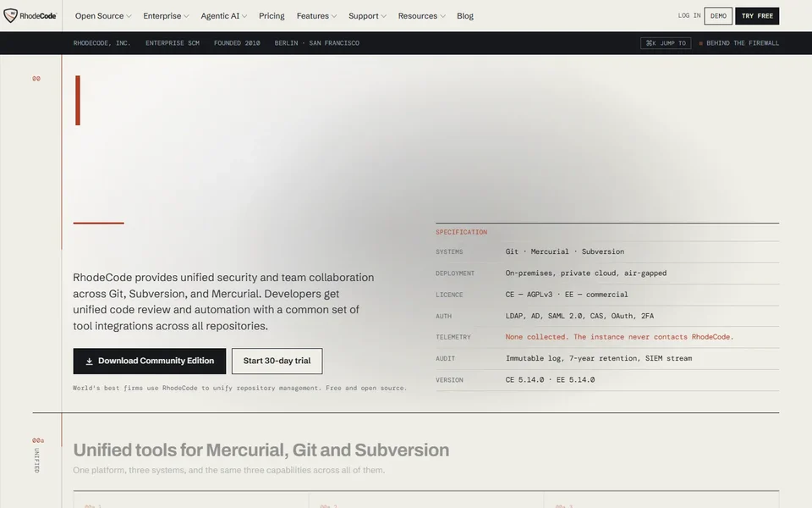Click the LOG IN link

[689, 15]
